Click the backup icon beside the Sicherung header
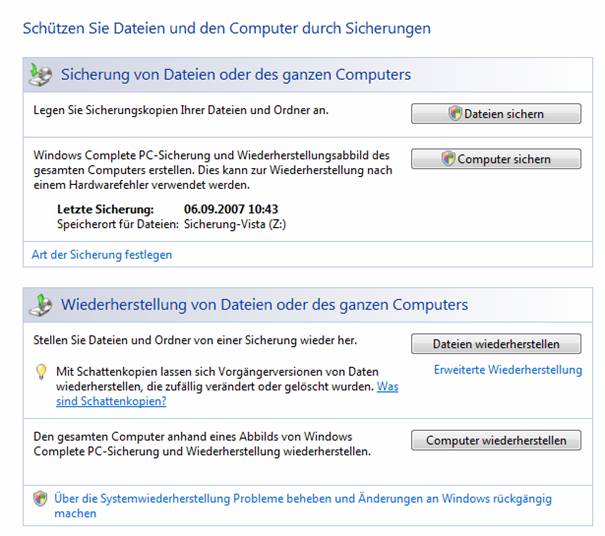This screenshot has width=605, height=536. pyautogui.click(x=40, y=74)
